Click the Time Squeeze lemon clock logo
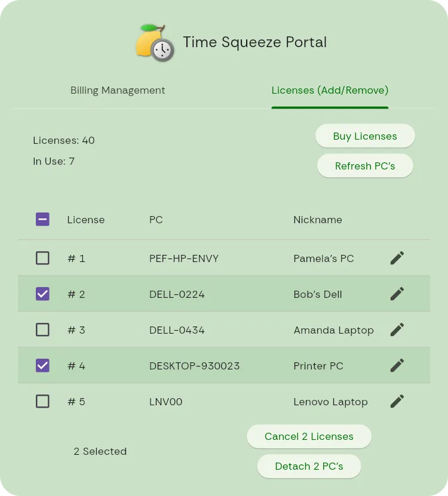Image resolution: width=448 pixels, height=496 pixels. coord(155,43)
